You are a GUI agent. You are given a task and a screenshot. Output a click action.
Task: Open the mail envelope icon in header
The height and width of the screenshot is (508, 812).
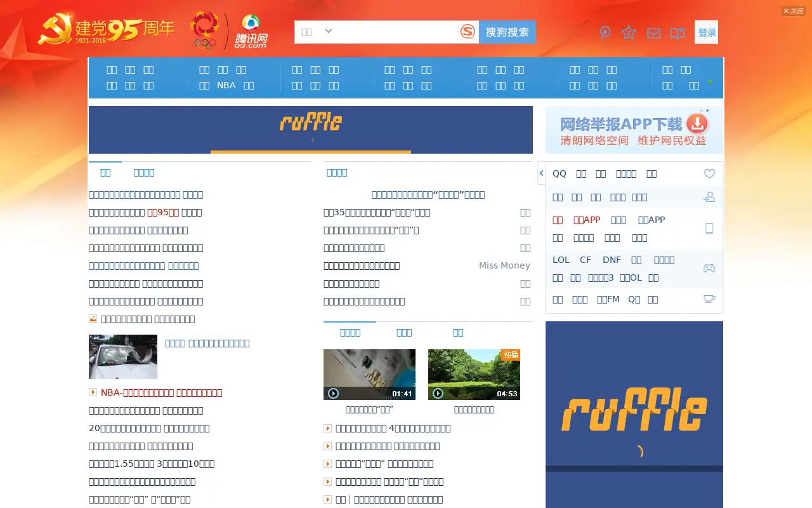[x=653, y=33]
